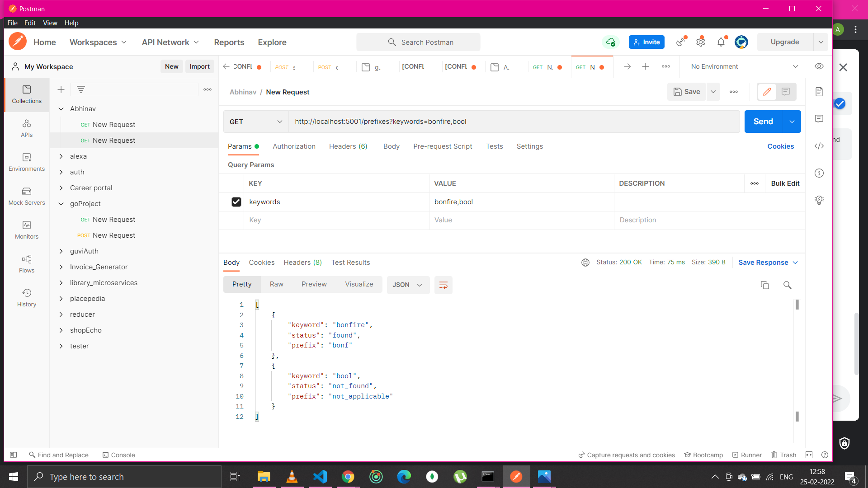Open the Mock Servers panel
Viewport: 868px width, 488px height.
(26, 196)
